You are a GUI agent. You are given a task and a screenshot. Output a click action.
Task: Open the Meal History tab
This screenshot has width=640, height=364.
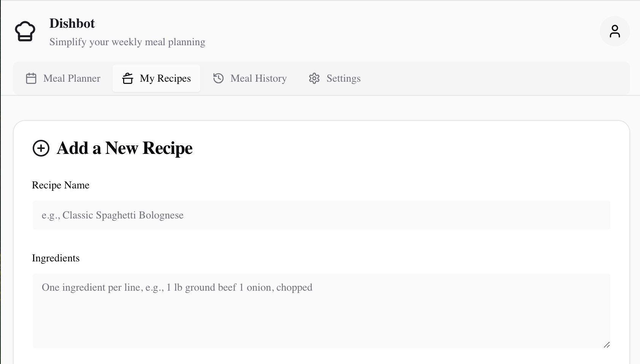coord(250,78)
